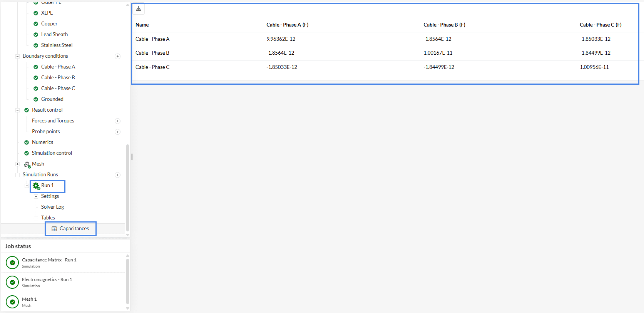Collapse the Boundary conditions tree node
The width and height of the screenshot is (644, 313).
coord(17,57)
